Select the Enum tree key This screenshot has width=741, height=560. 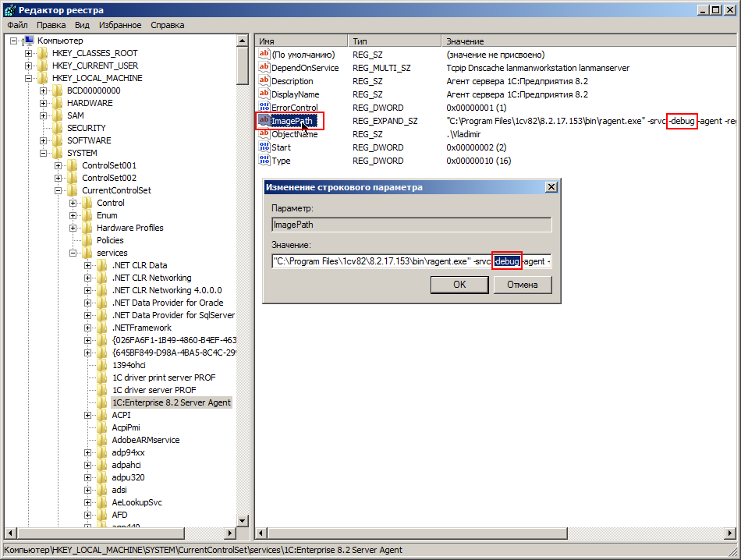(107, 215)
